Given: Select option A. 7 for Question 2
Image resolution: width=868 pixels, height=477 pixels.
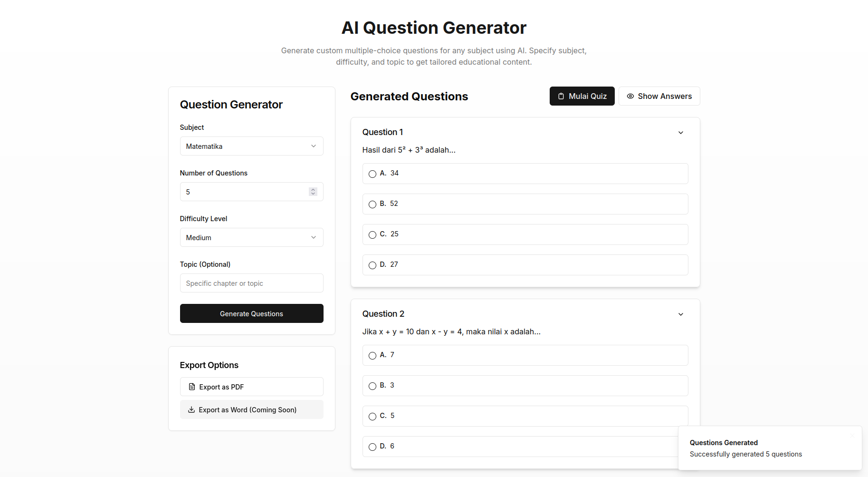Looking at the screenshot, I should [x=525, y=355].
